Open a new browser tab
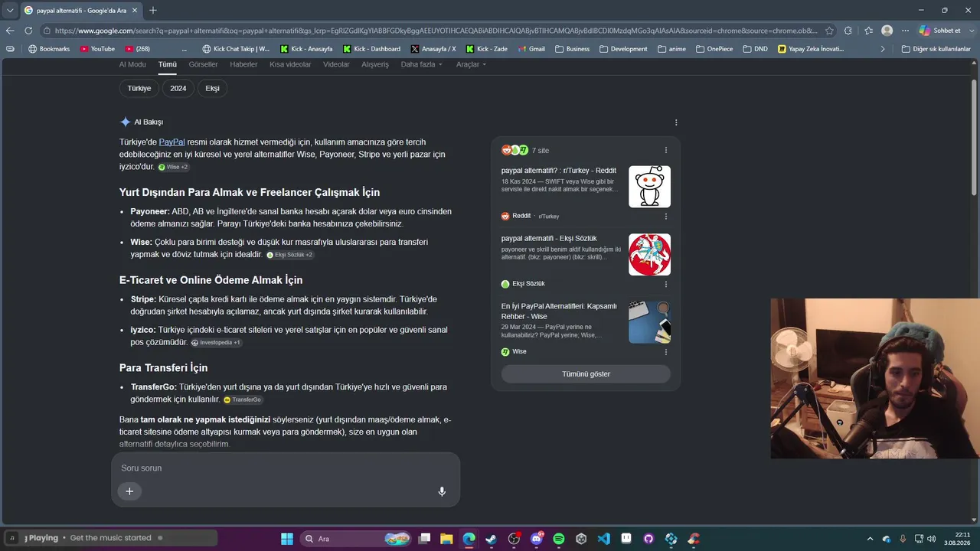The height and width of the screenshot is (551, 980). [x=153, y=11]
